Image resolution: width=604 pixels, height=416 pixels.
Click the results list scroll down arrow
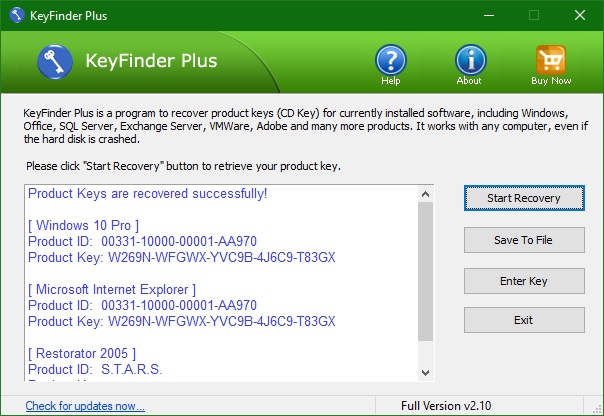coord(425,372)
